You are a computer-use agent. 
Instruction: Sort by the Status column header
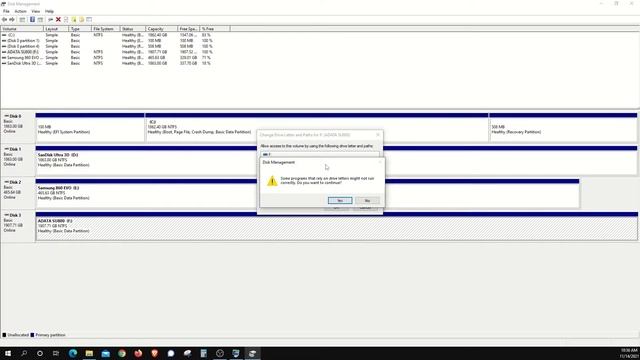point(133,29)
